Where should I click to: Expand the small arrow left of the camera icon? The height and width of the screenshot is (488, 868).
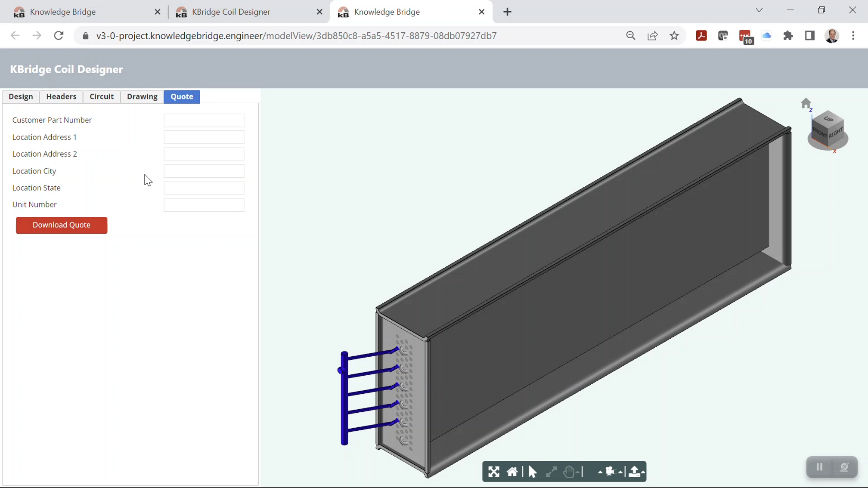tap(600, 473)
